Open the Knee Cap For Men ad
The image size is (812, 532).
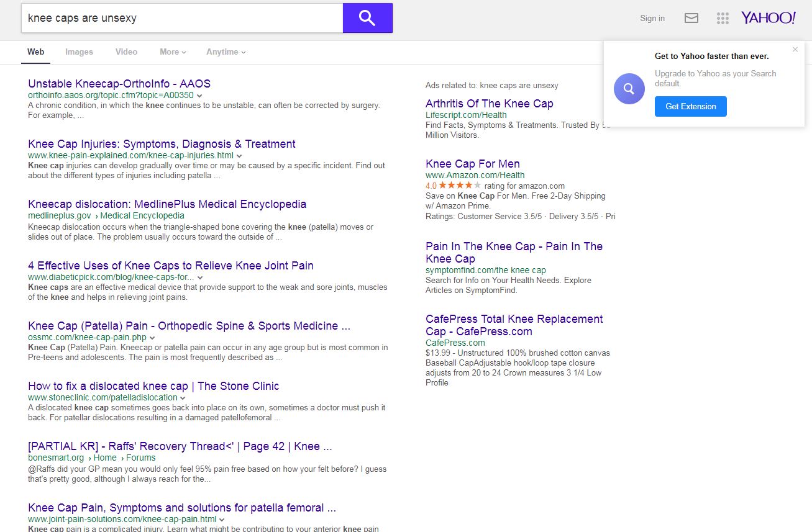point(472,164)
